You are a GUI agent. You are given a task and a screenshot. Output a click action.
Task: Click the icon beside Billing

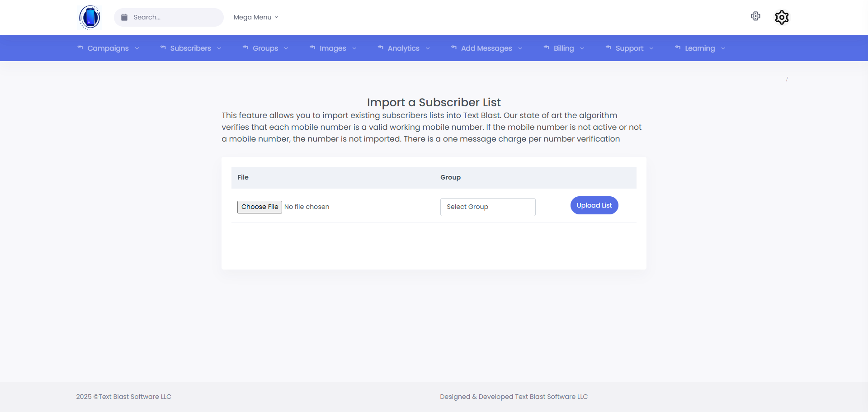546,47
